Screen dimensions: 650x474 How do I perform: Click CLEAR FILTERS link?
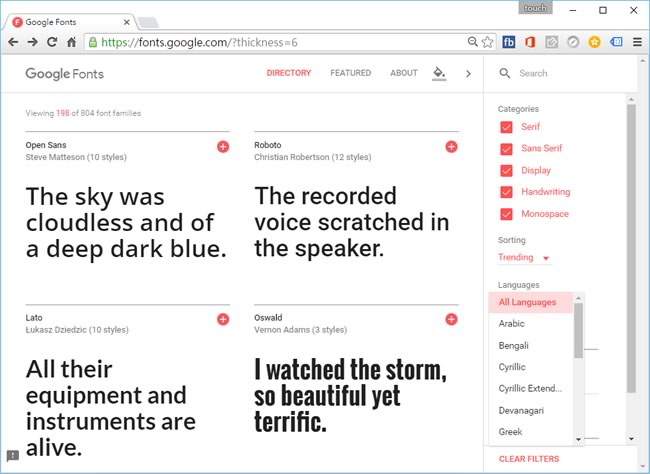point(529,459)
